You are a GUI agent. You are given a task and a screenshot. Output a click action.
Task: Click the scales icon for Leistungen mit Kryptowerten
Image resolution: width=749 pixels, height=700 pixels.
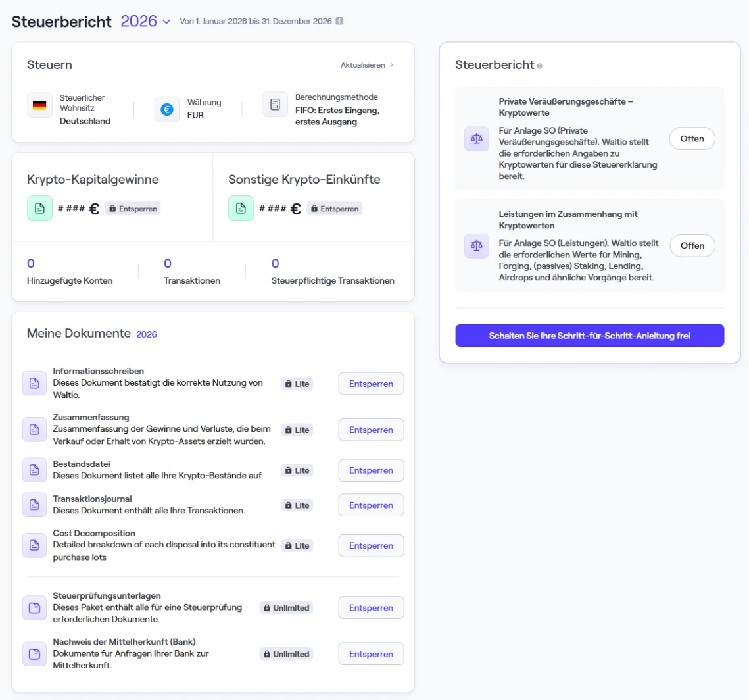[x=477, y=245]
